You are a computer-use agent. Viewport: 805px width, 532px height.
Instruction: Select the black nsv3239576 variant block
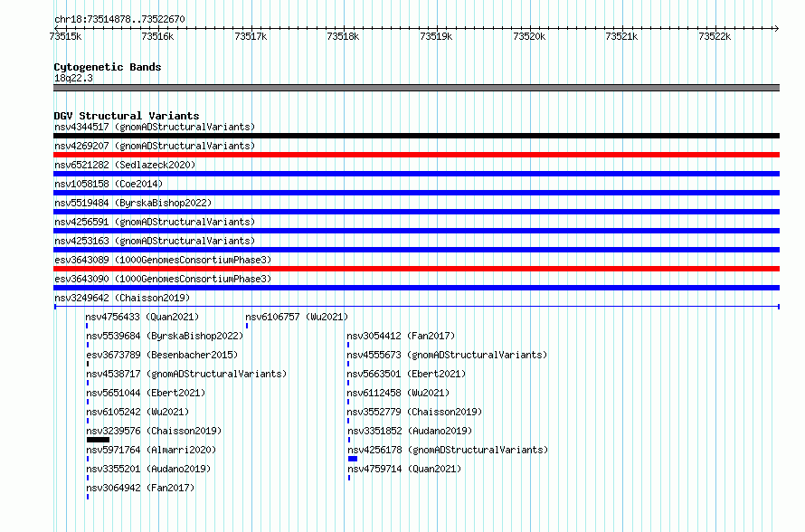pyautogui.click(x=98, y=440)
